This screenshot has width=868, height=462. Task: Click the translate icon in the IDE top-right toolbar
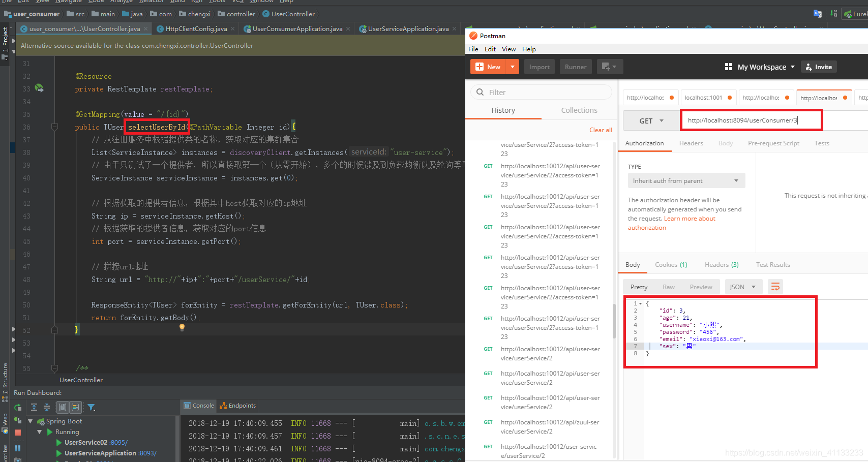[818, 14]
